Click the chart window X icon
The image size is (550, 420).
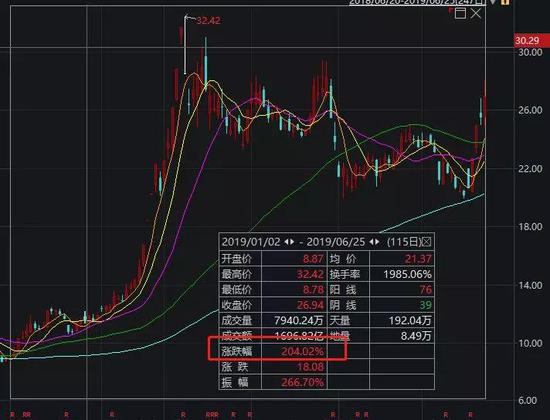(x=476, y=13)
